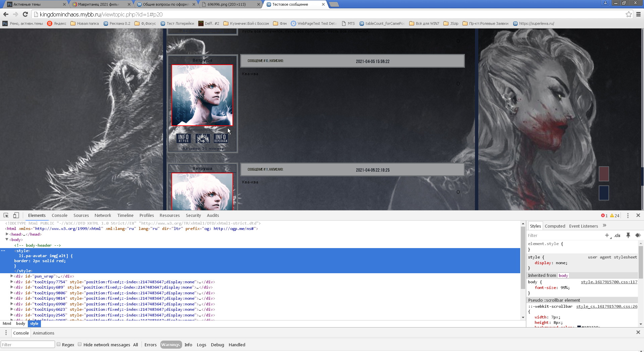This screenshot has height=352, width=644.
Task: Select the Handled console filter
Action: (237, 345)
